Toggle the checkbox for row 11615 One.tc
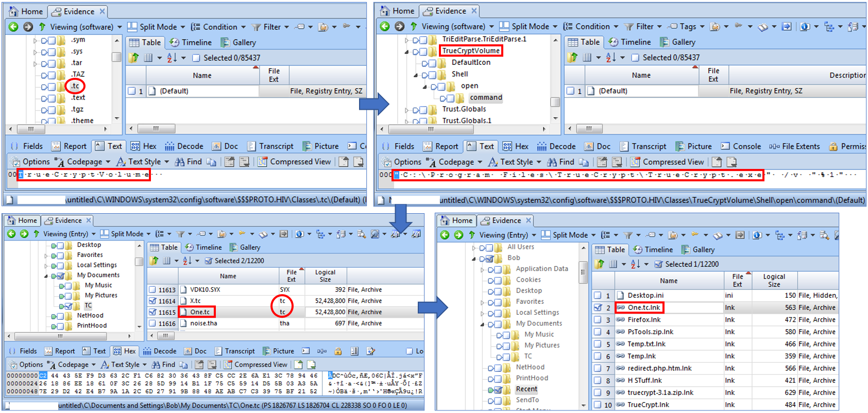This screenshot has height=413, width=868. coord(152,312)
